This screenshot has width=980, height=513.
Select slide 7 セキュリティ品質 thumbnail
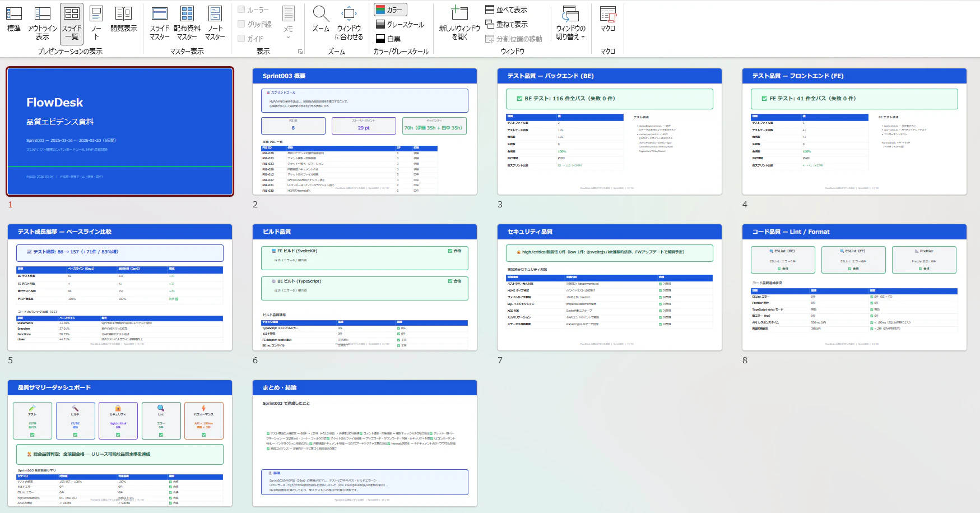click(x=610, y=288)
